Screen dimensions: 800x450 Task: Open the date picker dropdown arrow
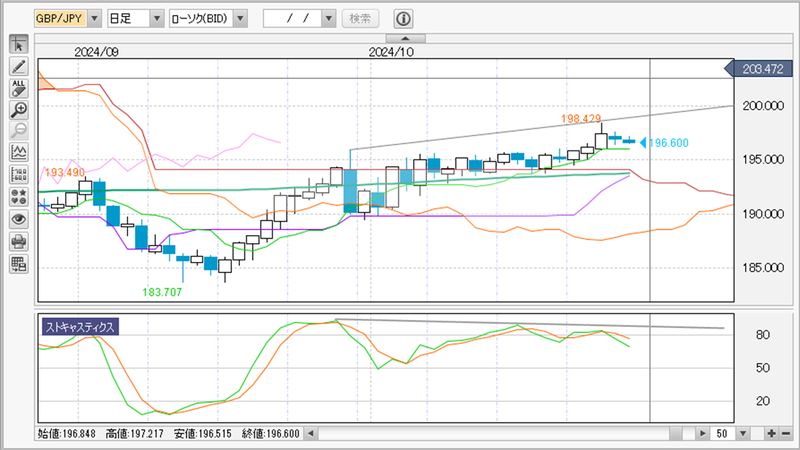click(329, 19)
